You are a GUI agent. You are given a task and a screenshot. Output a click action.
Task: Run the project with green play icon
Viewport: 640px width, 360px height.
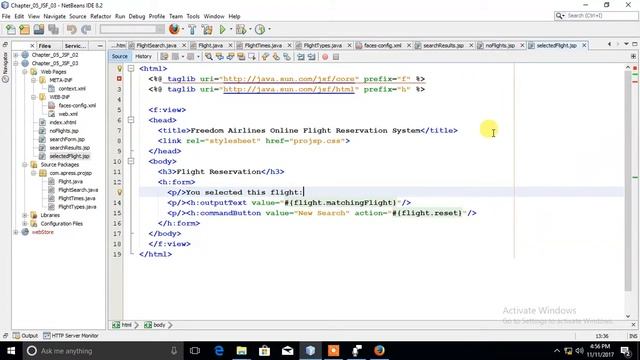(x=222, y=29)
